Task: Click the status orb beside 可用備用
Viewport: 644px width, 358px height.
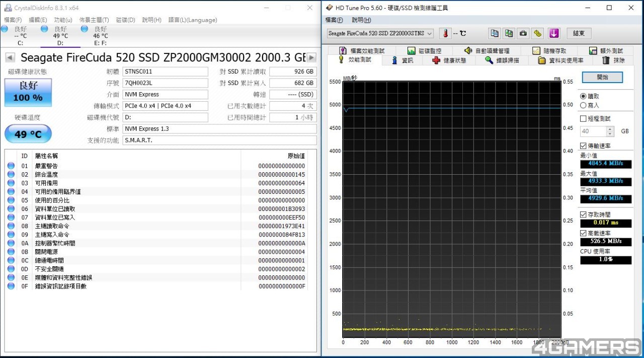Action: point(11,183)
